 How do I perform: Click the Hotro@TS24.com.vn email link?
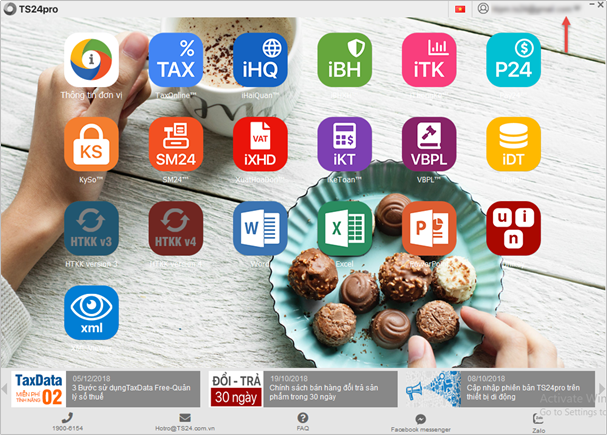(185, 428)
